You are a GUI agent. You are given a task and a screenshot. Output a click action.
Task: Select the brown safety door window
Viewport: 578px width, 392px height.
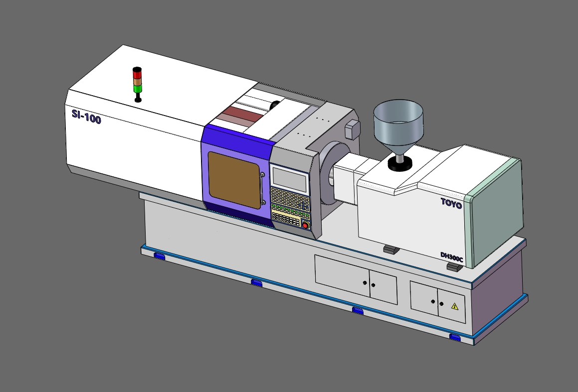click(x=234, y=180)
